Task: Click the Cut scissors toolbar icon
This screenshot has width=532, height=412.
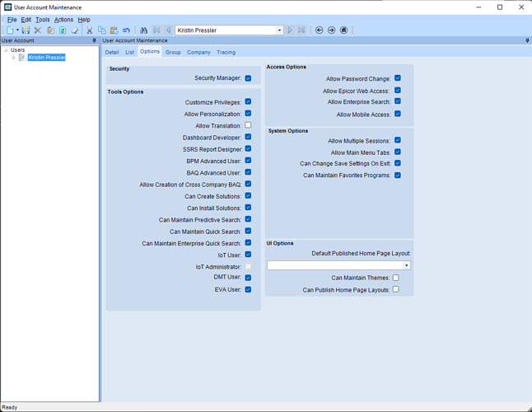Action: (x=90, y=30)
